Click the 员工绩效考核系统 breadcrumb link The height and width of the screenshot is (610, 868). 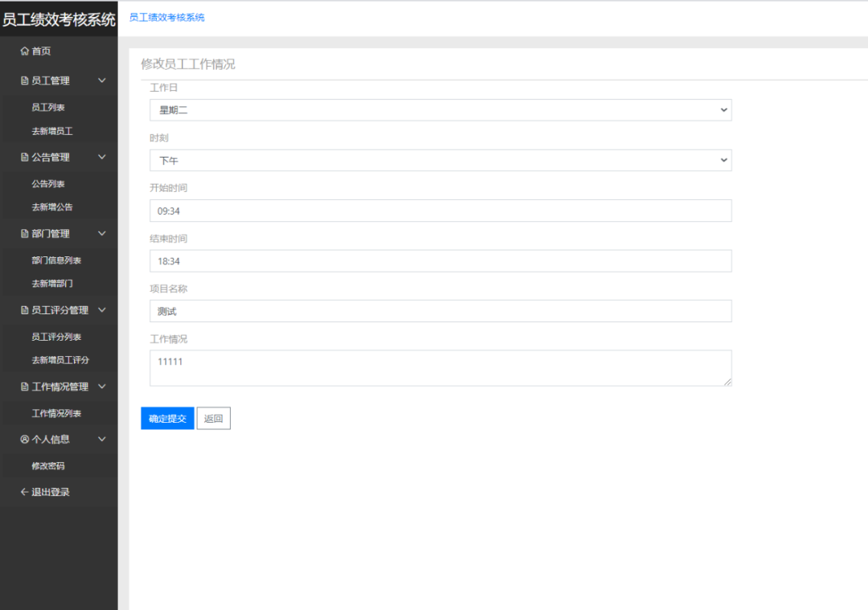pyautogui.click(x=166, y=17)
